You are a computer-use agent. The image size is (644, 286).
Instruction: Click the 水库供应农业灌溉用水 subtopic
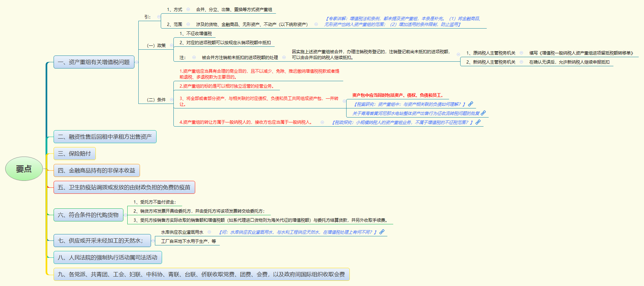[x=182, y=232]
